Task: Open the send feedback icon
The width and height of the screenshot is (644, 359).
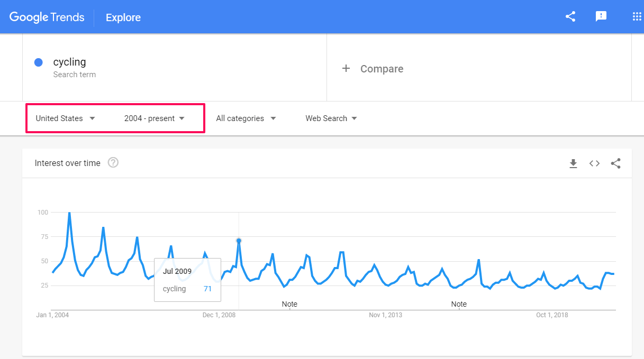Action: pos(601,16)
